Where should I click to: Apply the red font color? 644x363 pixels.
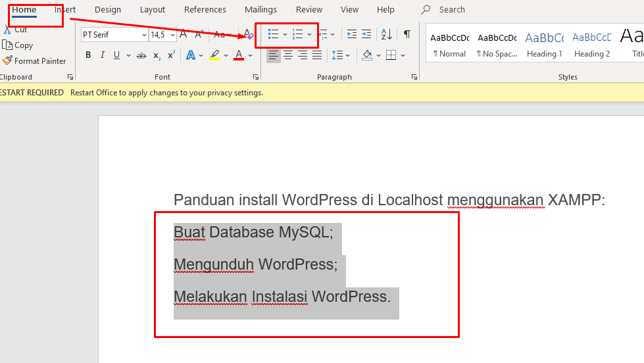click(239, 55)
